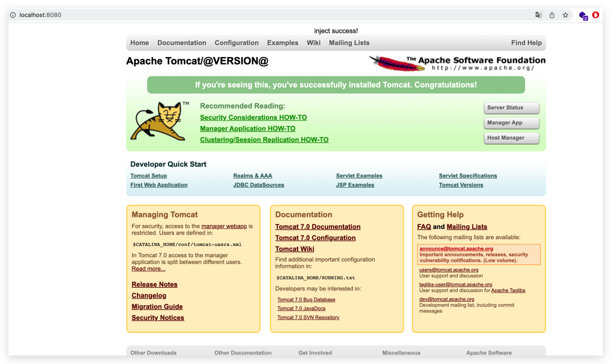Open the FAQ link under Getting Help

pos(424,227)
